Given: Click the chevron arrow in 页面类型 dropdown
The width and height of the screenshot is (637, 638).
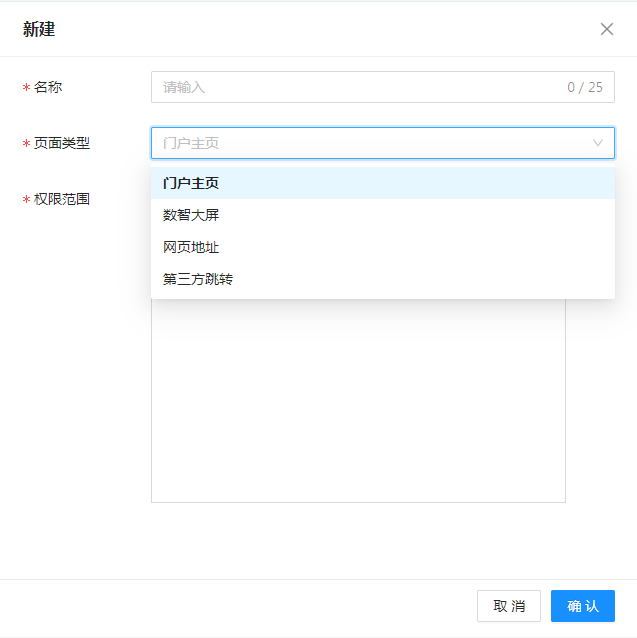Looking at the screenshot, I should (x=598, y=143).
